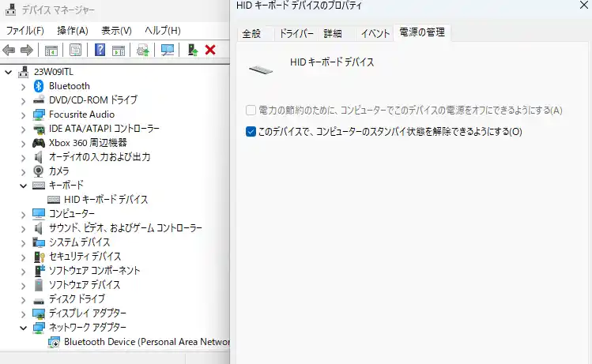Click the blue Help question mark toolbar icon

click(x=100, y=51)
